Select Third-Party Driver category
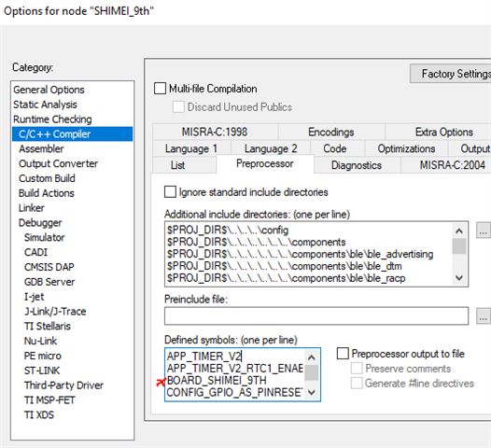 click(x=63, y=385)
